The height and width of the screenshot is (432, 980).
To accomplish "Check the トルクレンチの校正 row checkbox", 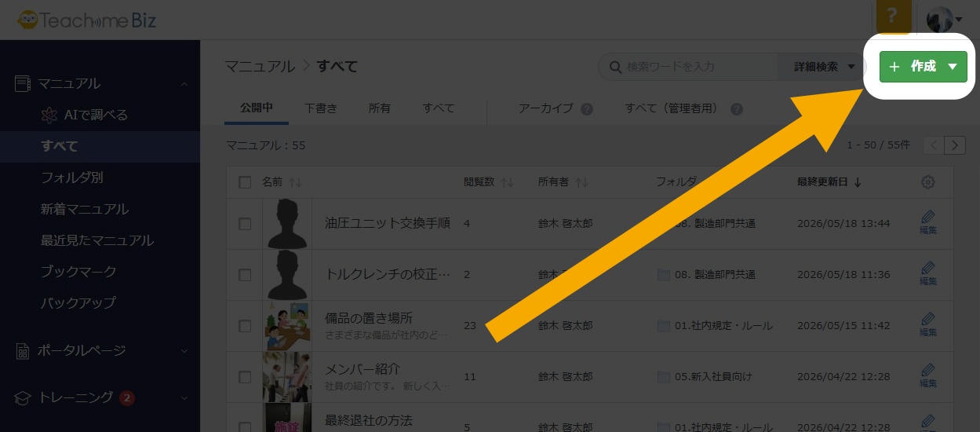I will [245, 275].
